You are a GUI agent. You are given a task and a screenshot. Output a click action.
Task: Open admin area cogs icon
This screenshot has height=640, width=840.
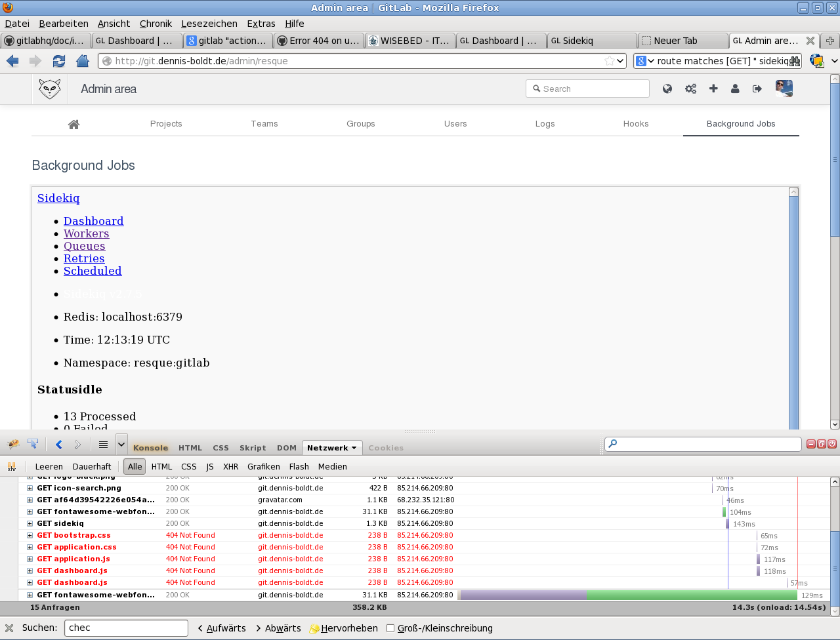click(690, 89)
